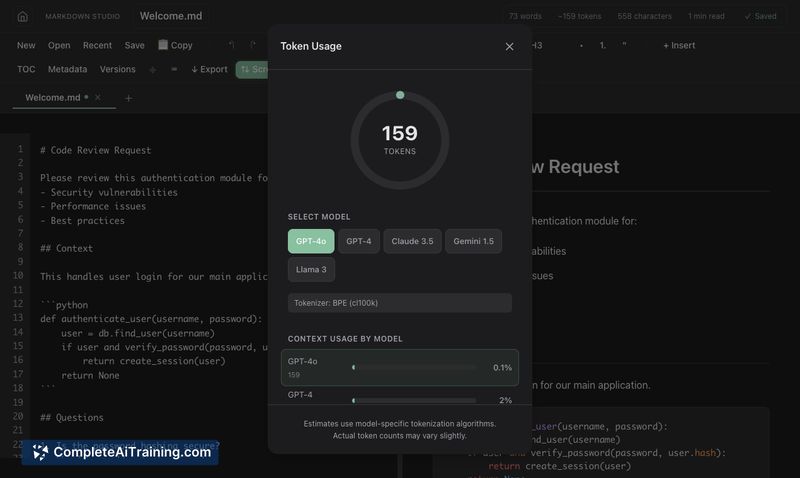Click the Saved status indicator
This screenshot has height=478, width=800.
(x=760, y=16)
